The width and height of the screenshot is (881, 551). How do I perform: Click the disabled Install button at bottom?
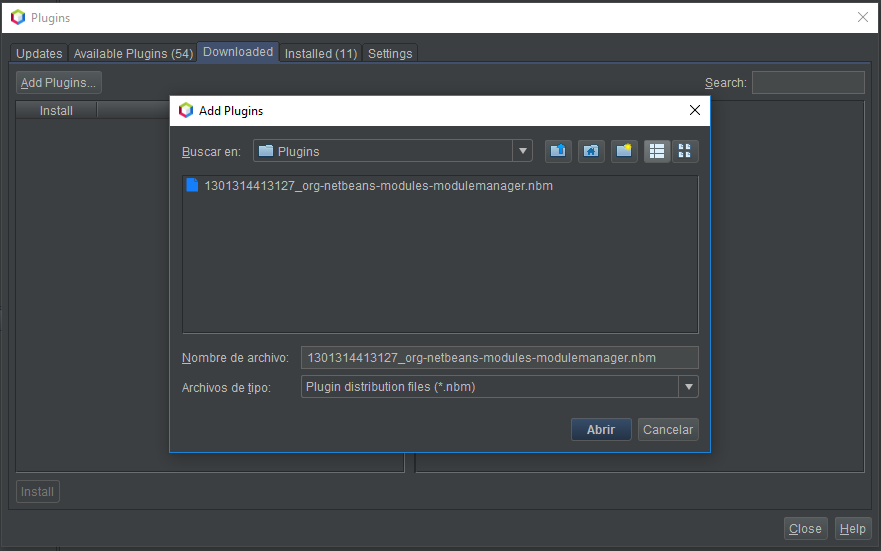[x=38, y=491]
